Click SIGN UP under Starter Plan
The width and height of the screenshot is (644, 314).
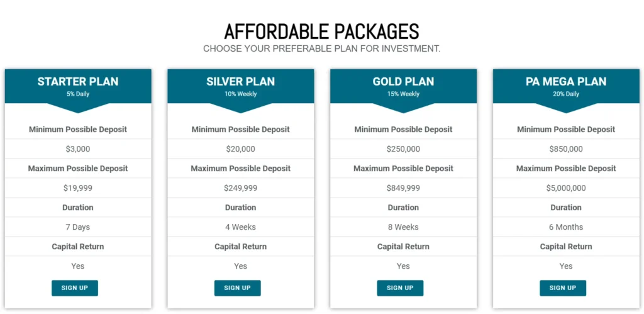click(x=75, y=288)
